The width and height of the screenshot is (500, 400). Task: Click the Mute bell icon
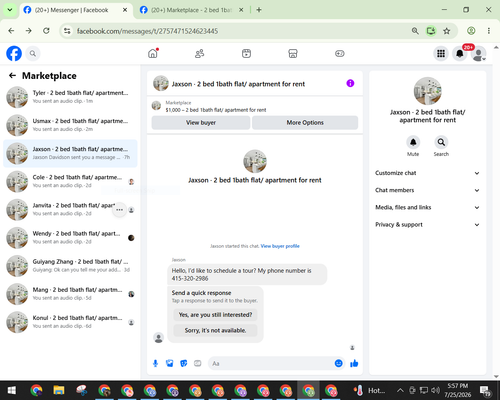(x=413, y=142)
